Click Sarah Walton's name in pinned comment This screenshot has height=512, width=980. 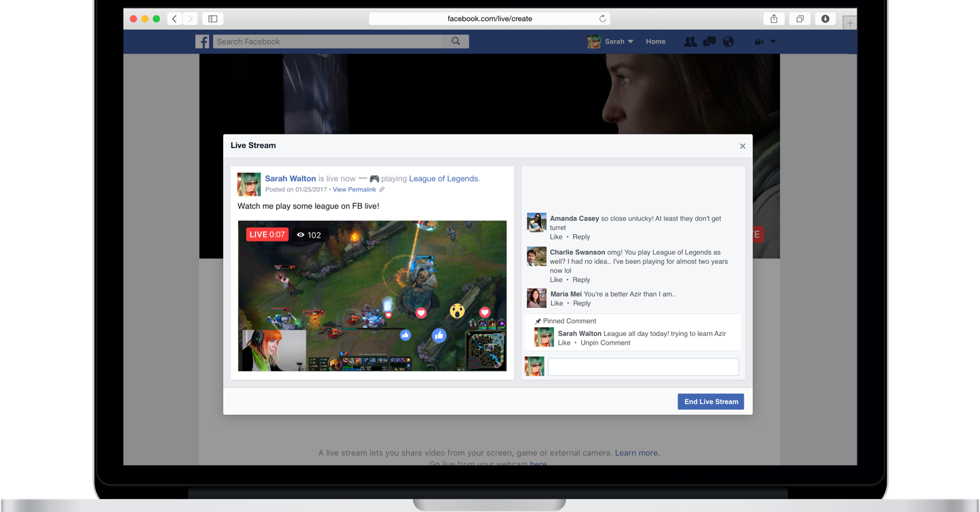[x=580, y=334]
